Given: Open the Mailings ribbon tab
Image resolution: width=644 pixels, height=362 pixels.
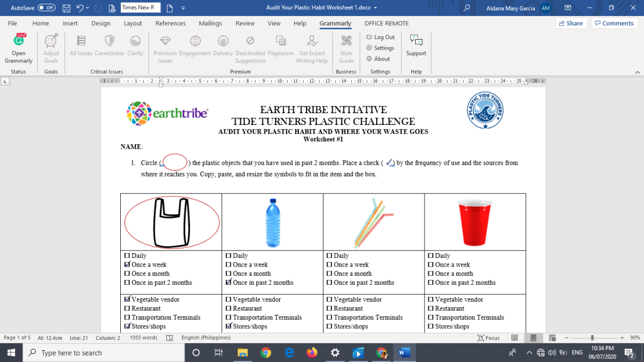Looking at the screenshot, I should (210, 23).
